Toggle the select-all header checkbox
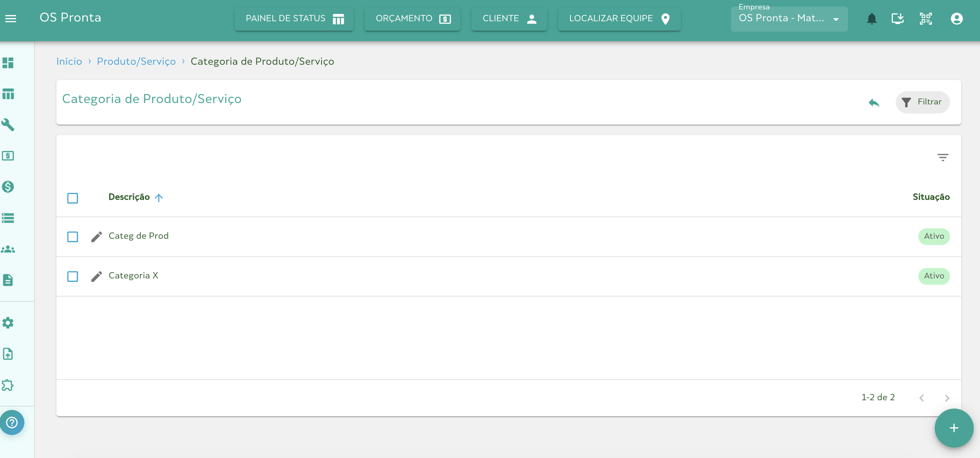Screen dimensions: 980x458 click(x=72, y=198)
